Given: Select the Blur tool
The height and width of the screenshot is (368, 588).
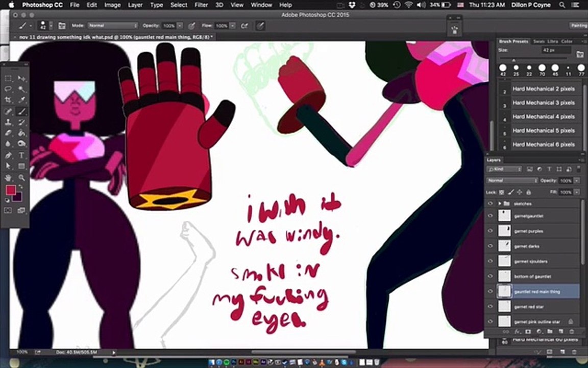Looking at the screenshot, I should 8,144.
